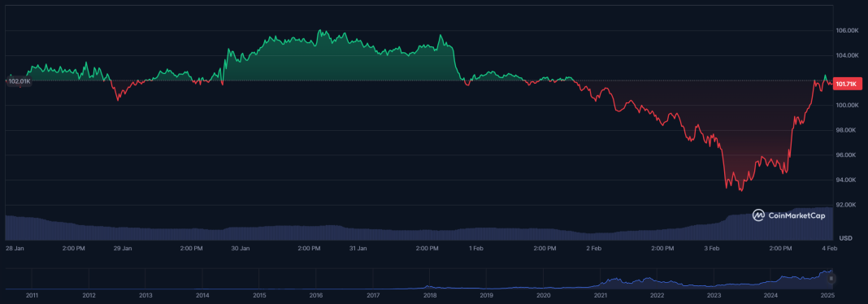Click the 1 Feb date label

pos(476,249)
